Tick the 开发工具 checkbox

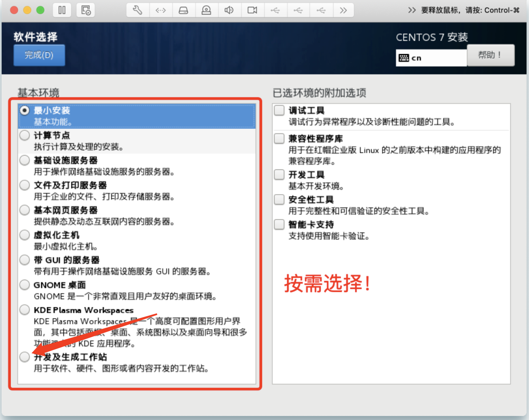click(x=279, y=174)
